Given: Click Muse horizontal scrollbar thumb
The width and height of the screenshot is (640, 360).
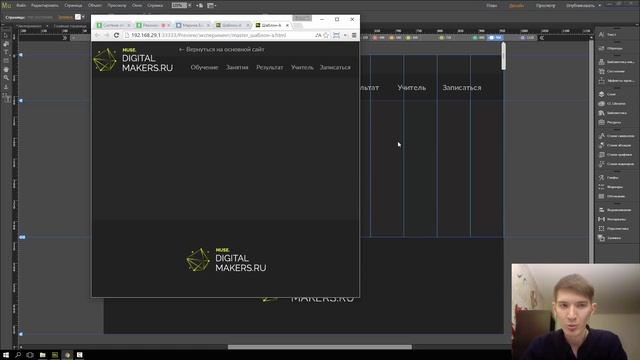Looking at the screenshot, I should coord(320,347).
